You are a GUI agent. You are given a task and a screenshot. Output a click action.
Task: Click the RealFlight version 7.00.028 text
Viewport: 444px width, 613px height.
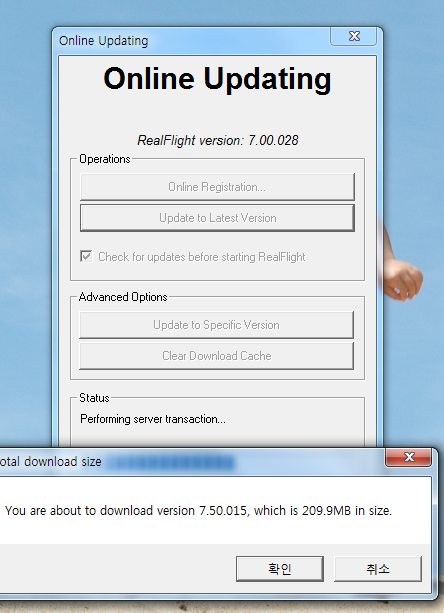pos(218,140)
